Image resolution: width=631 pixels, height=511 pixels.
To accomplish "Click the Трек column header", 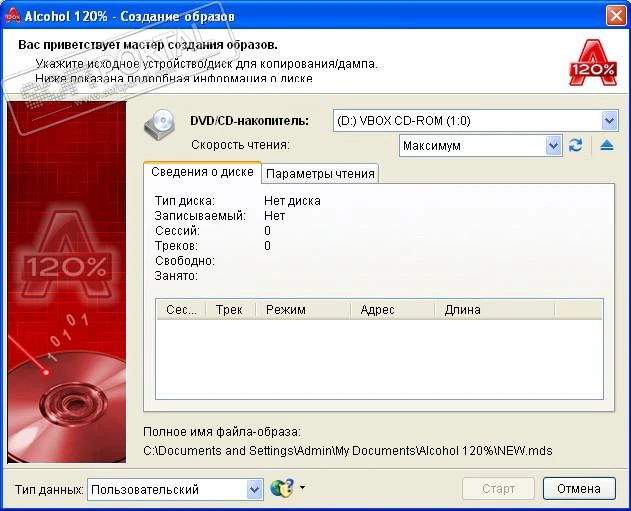I will pos(229,310).
